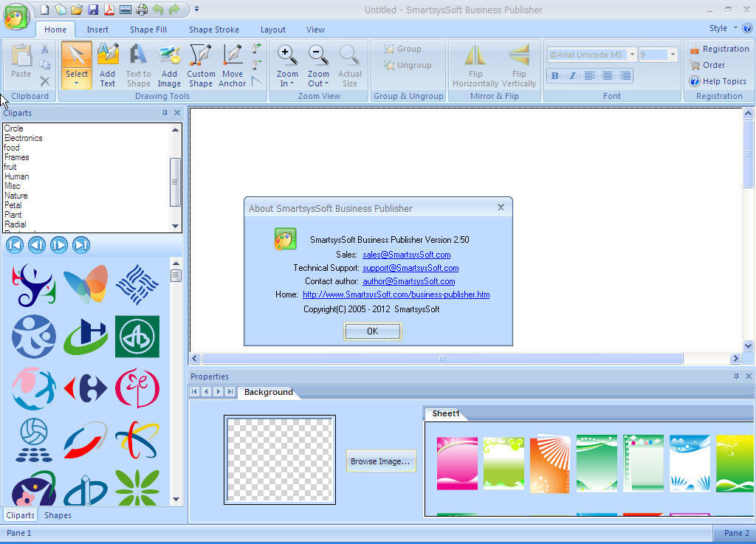This screenshot has width=756, height=544.
Task: Toggle Italic font formatting
Action: point(572,75)
